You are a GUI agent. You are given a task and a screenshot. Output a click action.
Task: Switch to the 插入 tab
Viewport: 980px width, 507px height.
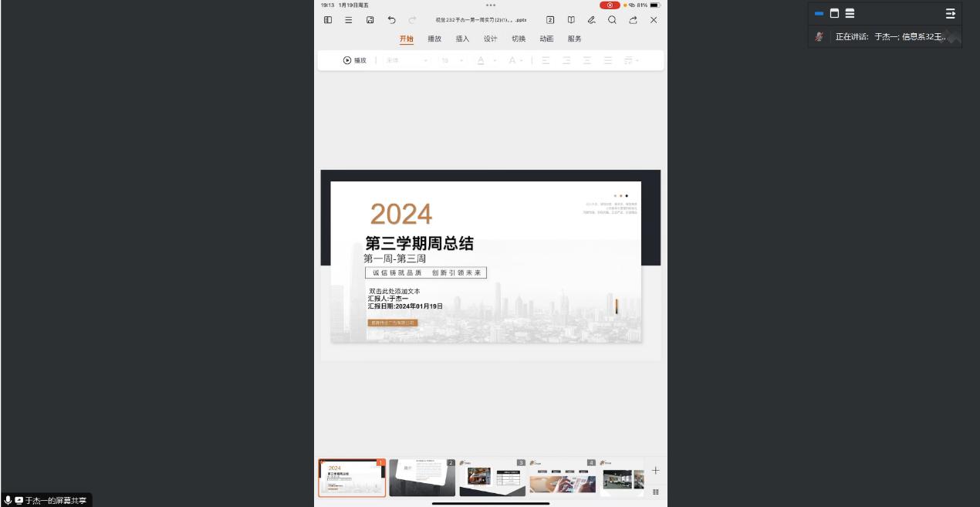pos(462,39)
